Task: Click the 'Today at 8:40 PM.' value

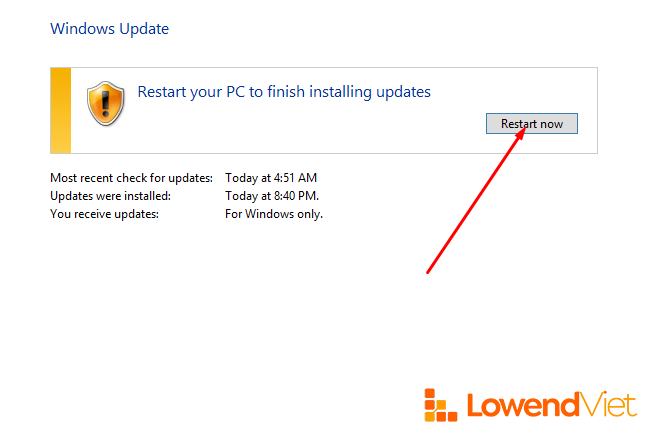Action: [272, 196]
